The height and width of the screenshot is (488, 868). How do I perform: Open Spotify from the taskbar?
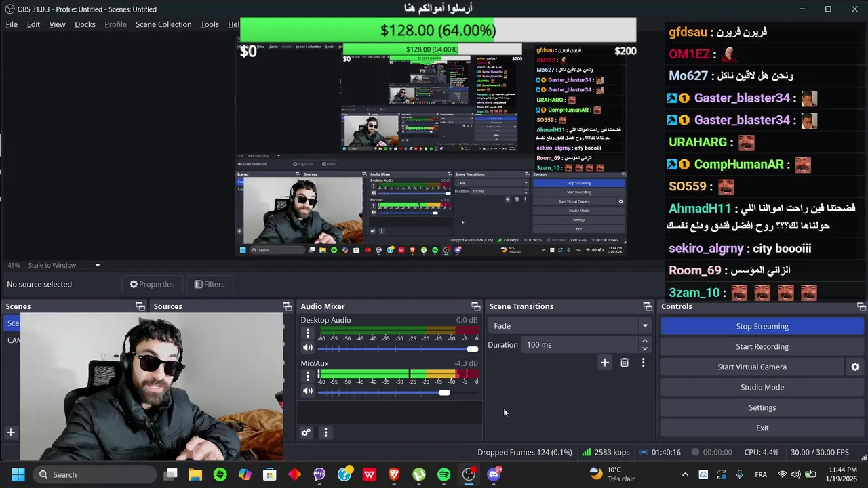coord(443,474)
